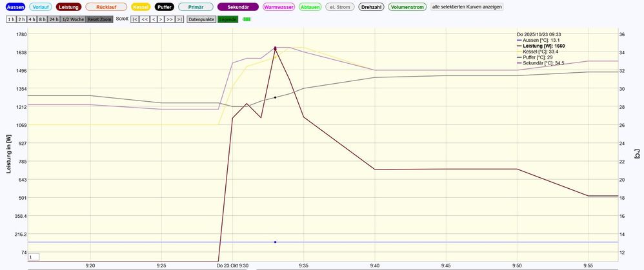Choose the 1/2 Woche time range

point(73,19)
